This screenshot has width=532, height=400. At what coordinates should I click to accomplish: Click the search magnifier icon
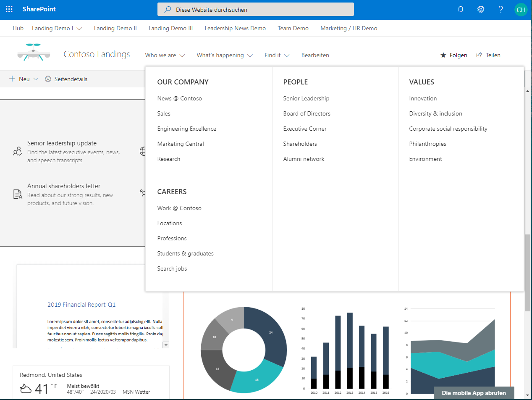(x=168, y=9)
